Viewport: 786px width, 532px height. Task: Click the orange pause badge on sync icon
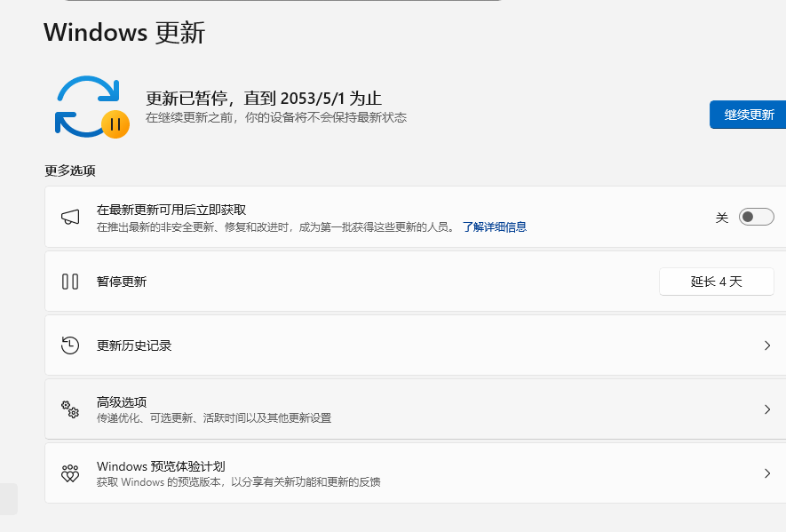(x=115, y=123)
